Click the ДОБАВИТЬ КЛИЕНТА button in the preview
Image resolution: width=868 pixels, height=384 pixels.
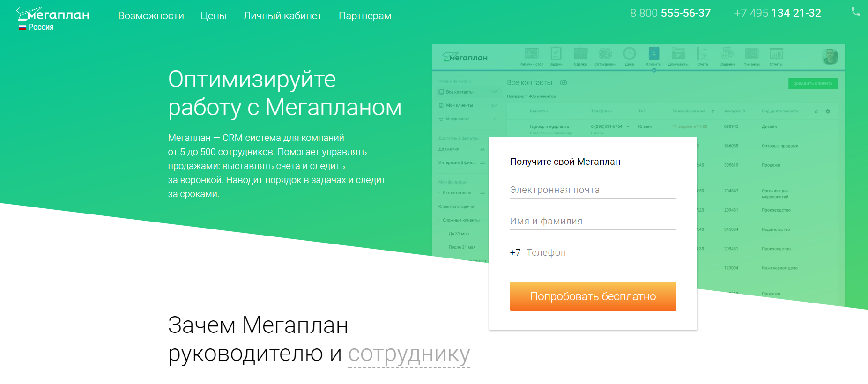point(813,84)
